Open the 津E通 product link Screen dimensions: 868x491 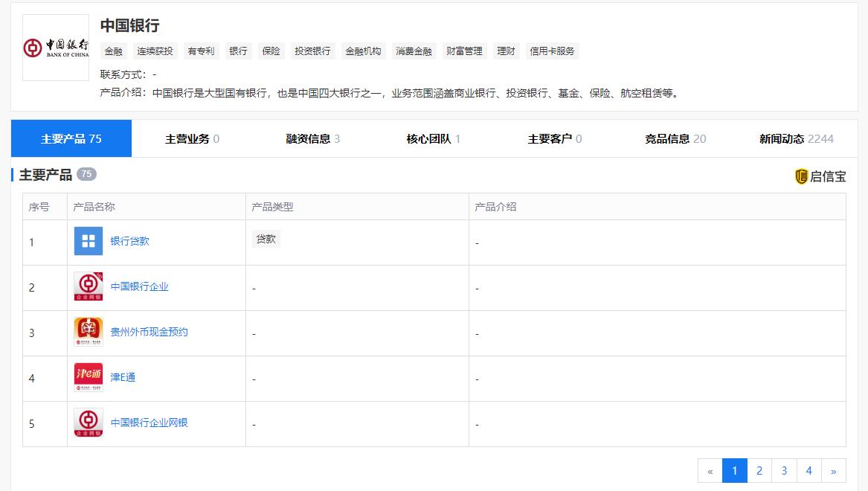point(123,377)
